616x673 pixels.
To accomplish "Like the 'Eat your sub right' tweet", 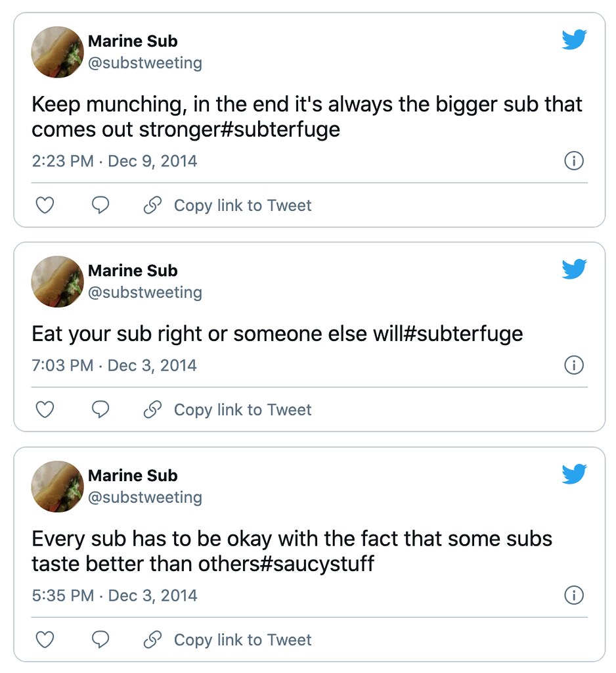I will pos(45,409).
